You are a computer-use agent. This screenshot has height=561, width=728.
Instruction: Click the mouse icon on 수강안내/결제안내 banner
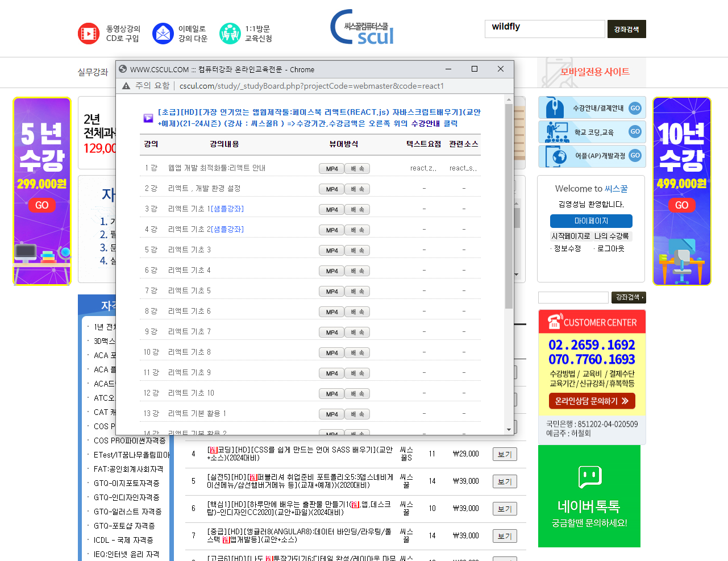(554, 107)
